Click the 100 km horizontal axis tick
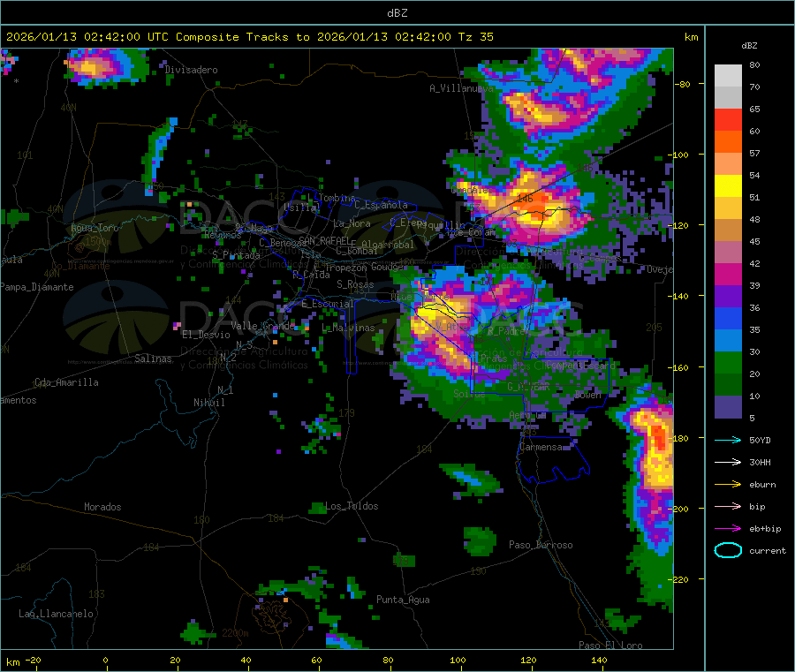The width and height of the screenshot is (795, 672). point(458,660)
